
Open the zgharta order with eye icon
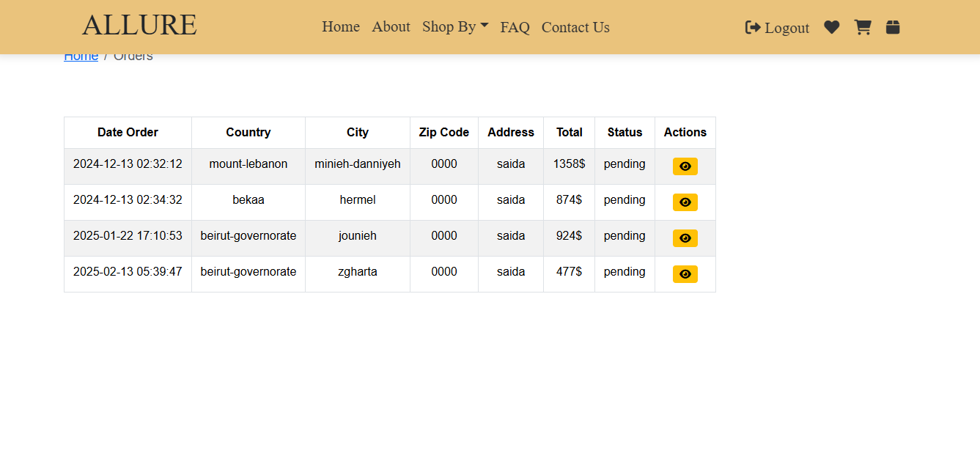pos(685,274)
